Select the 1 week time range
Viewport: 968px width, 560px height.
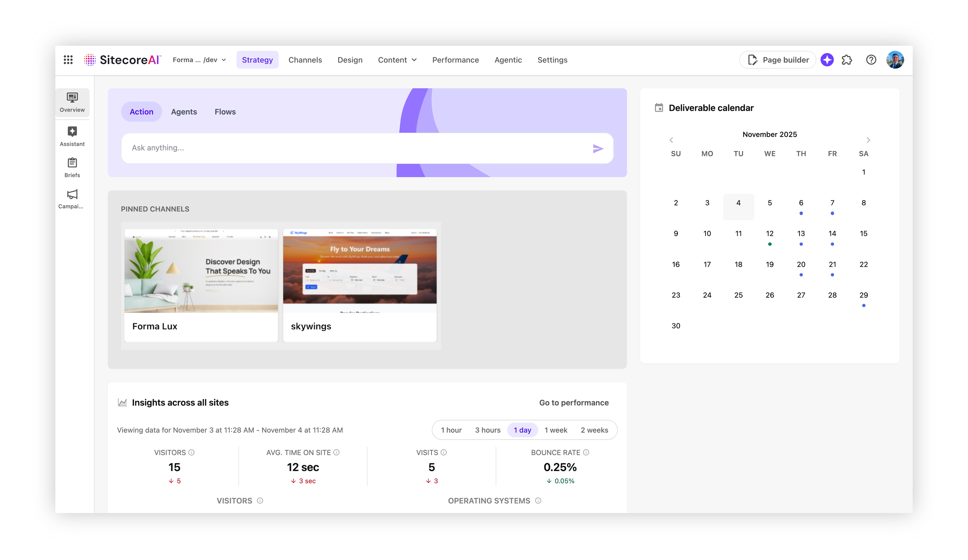[555, 430]
